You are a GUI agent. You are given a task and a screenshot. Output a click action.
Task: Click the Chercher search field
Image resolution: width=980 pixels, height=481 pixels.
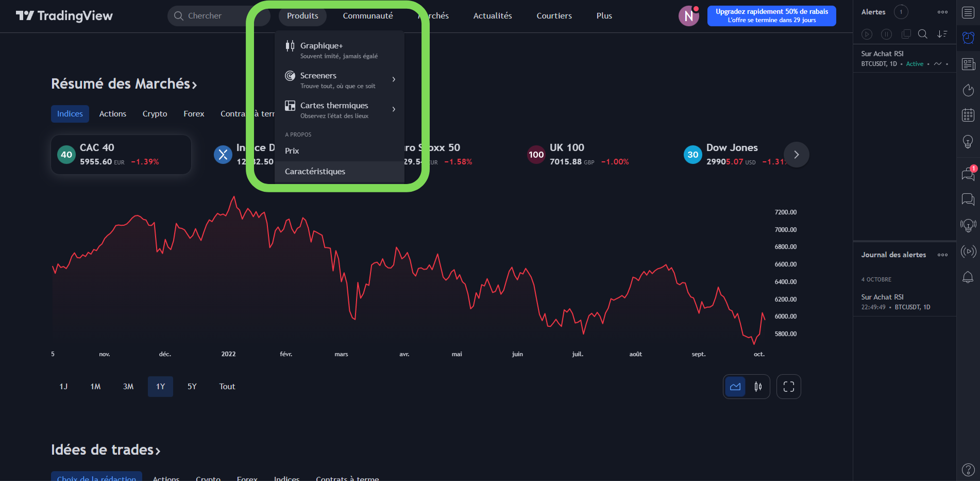(218, 16)
